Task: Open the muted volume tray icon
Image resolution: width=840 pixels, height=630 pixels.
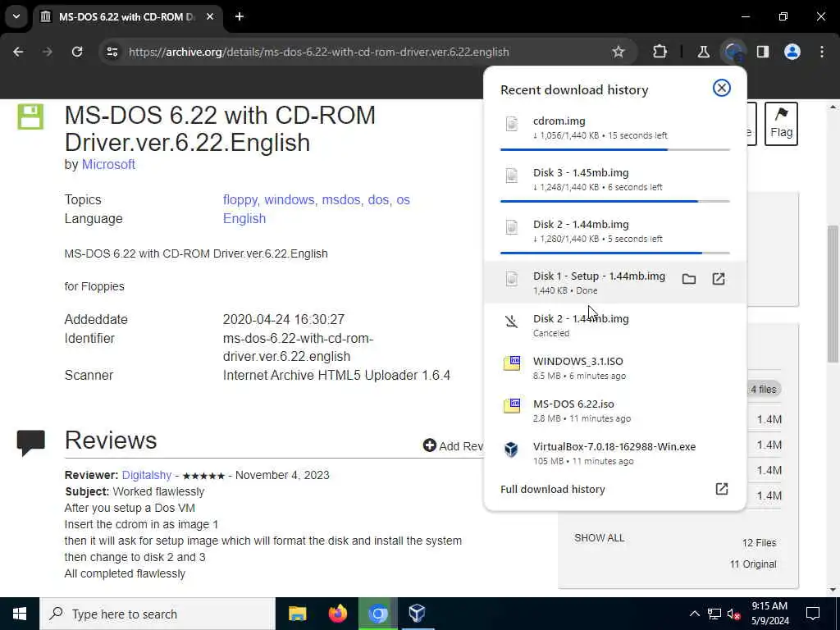Action: click(x=734, y=614)
